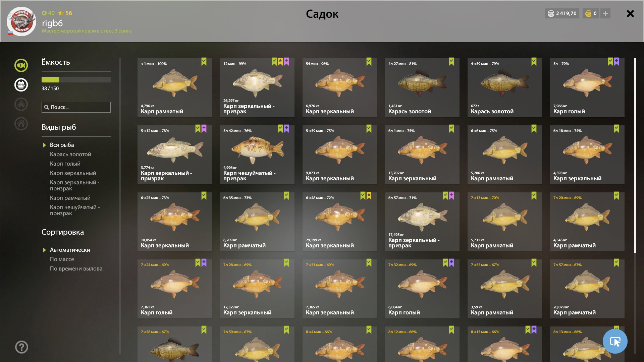Screen dimensions: 644x362
Task: Click the keepnet capacity progress bar
Action: point(76,80)
